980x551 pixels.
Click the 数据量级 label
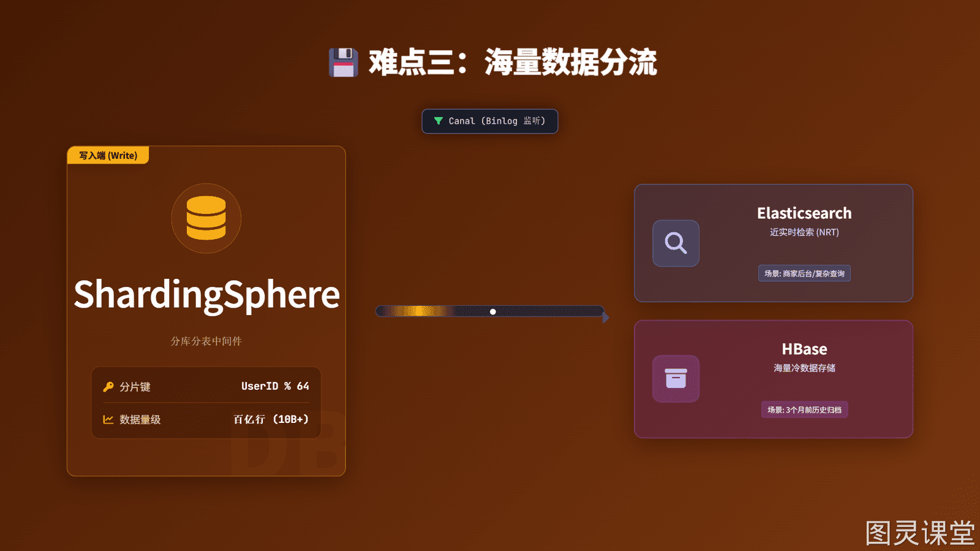(x=140, y=420)
